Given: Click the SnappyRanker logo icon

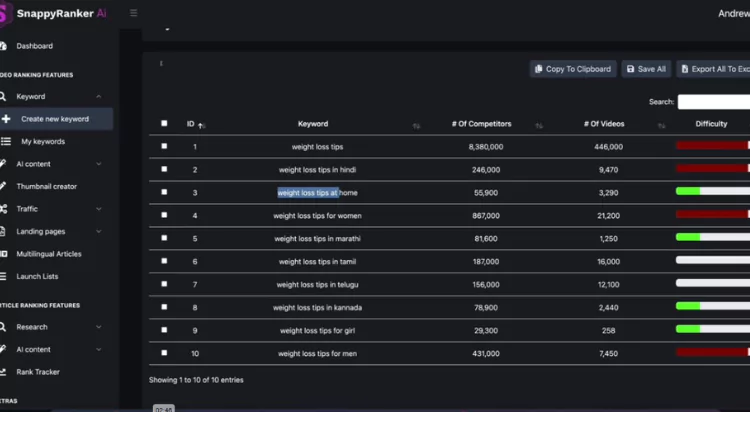Looking at the screenshot, I should (4, 13).
